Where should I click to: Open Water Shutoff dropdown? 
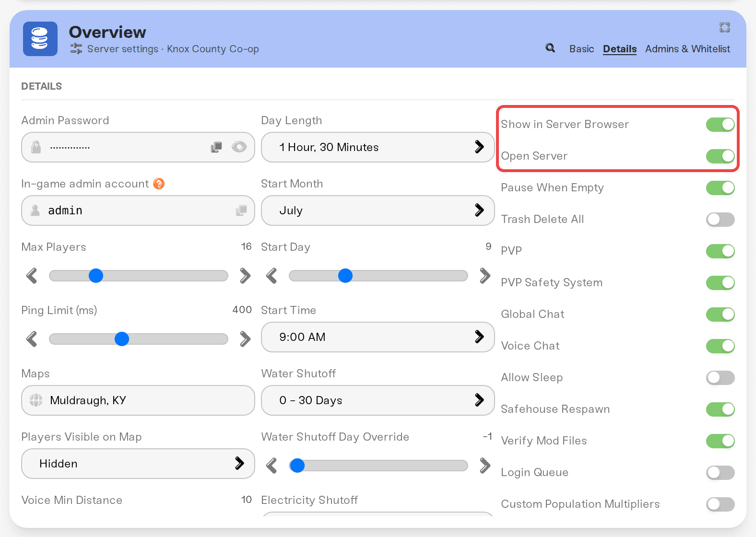point(378,400)
